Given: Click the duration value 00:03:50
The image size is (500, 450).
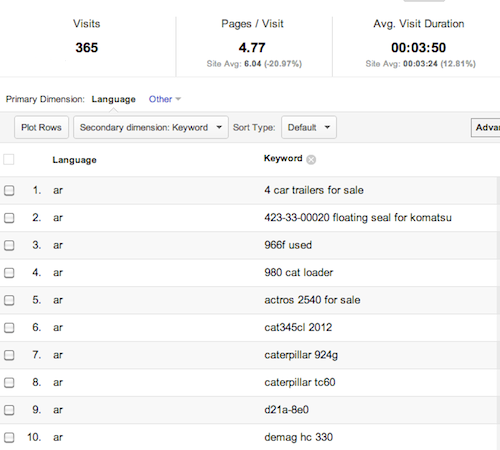Looking at the screenshot, I should tap(419, 47).
